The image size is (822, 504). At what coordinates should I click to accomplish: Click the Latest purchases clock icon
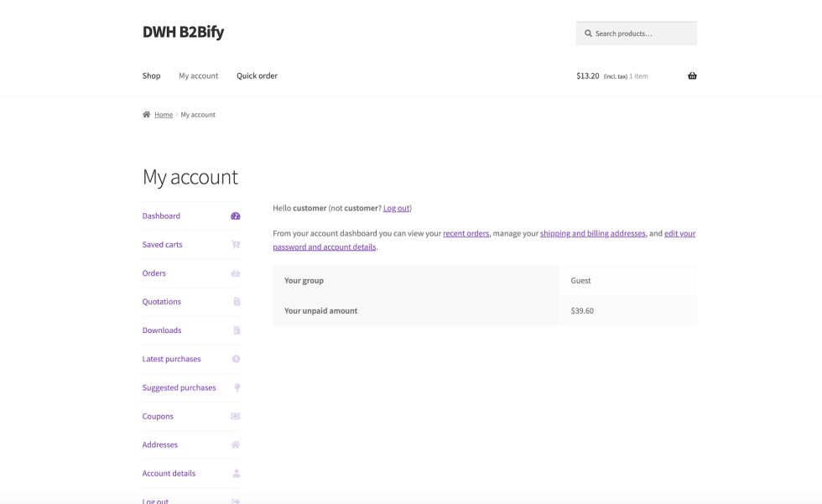tap(236, 359)
